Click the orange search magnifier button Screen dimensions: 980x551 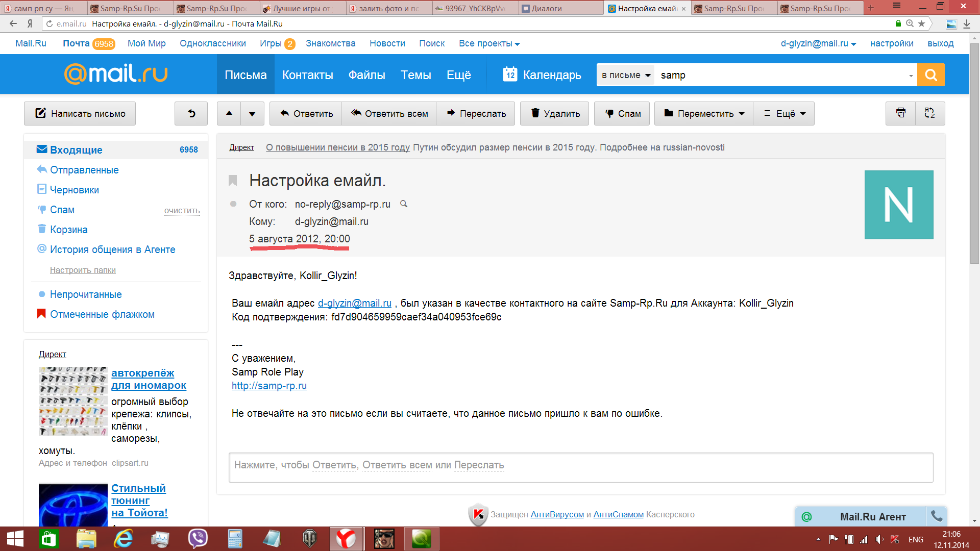click(x=930, y=75)
